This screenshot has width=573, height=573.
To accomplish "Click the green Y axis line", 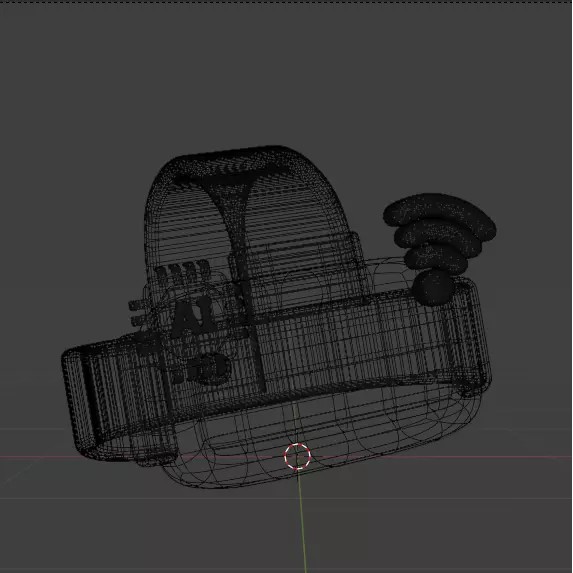I will tap(302, 523).
